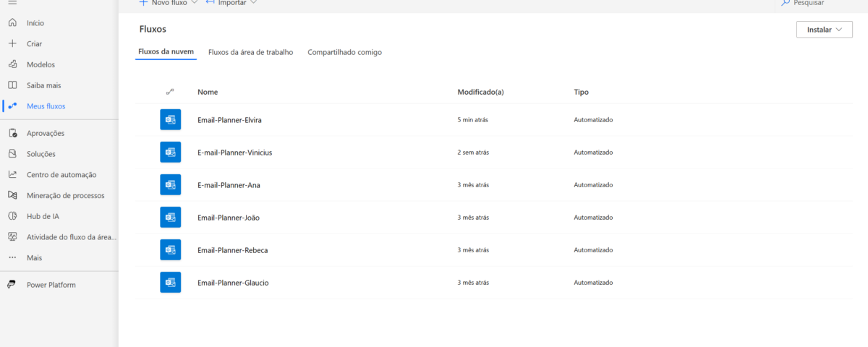Open the E-mail-Planner-Vinicius flow link
Image resolution: width=868 pixels, height=347 pixels.
tap(234, 153)
